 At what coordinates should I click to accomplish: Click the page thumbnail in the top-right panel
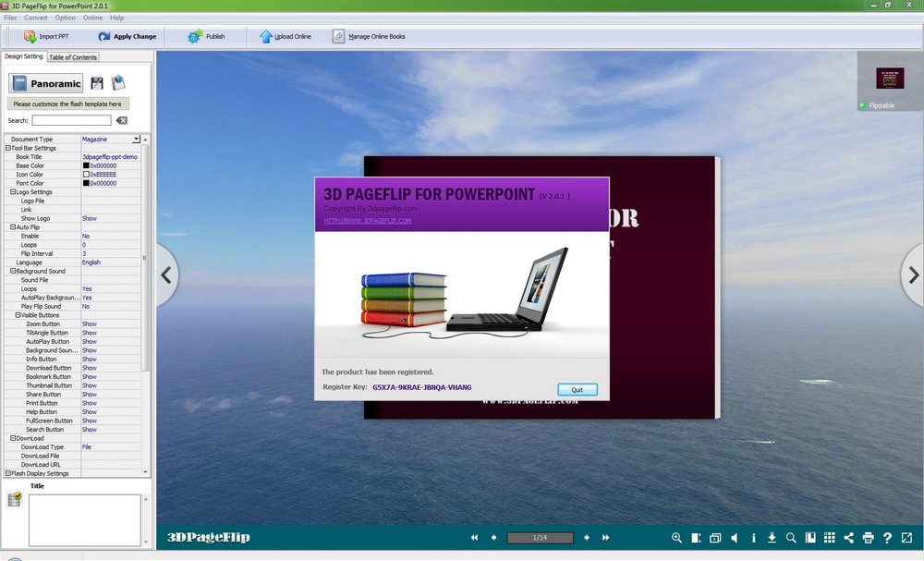pos(890,79)
